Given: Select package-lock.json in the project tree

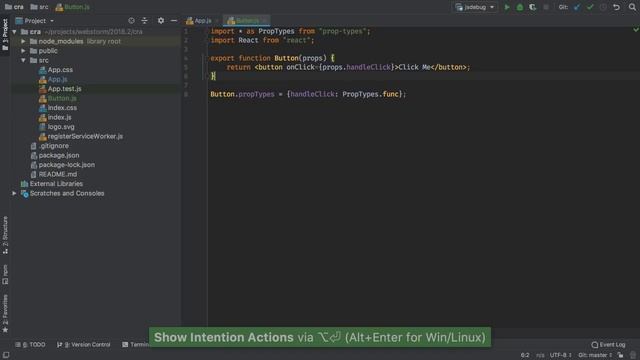Looking at the screenshot, I should click(x=67, y=165).
